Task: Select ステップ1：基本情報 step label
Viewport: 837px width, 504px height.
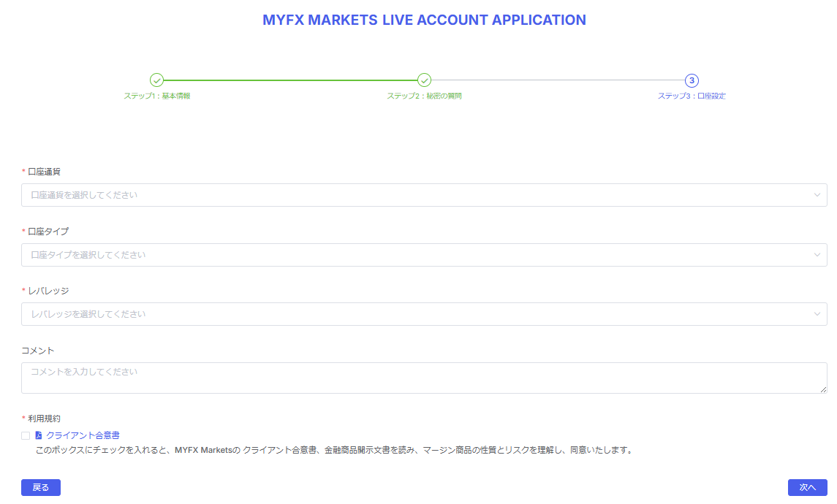Action: [157, 96]
